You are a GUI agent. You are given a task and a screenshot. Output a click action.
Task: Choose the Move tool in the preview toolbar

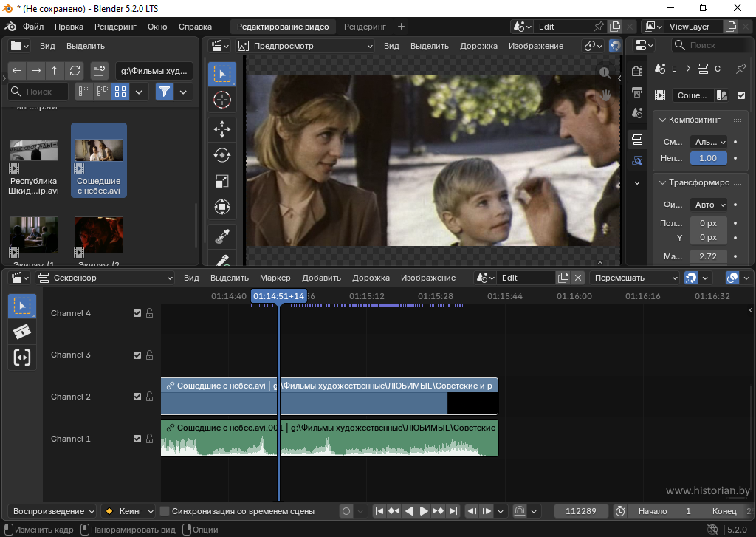[x=221, y=129]
